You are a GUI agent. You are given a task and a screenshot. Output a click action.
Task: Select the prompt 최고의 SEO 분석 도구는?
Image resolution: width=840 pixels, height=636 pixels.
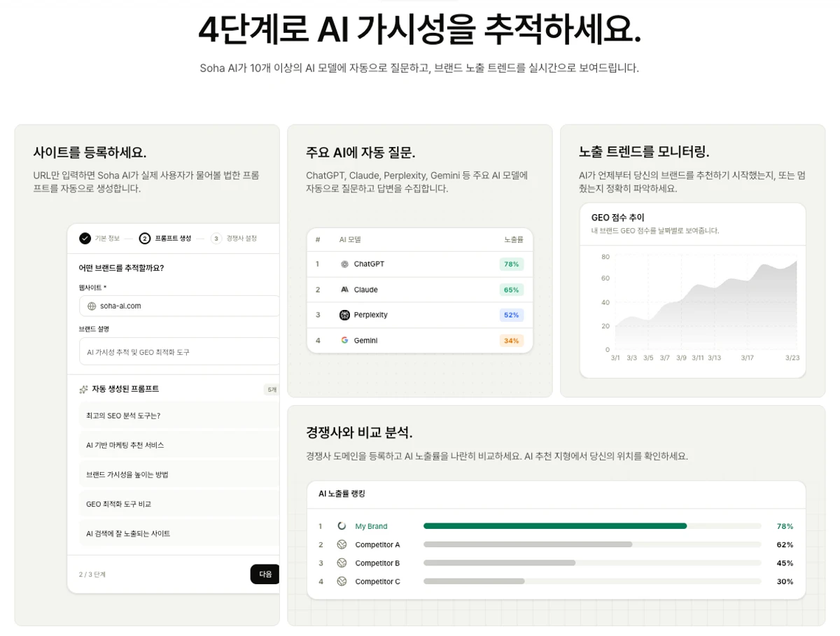pyautogui.click(x=179, y=416)
